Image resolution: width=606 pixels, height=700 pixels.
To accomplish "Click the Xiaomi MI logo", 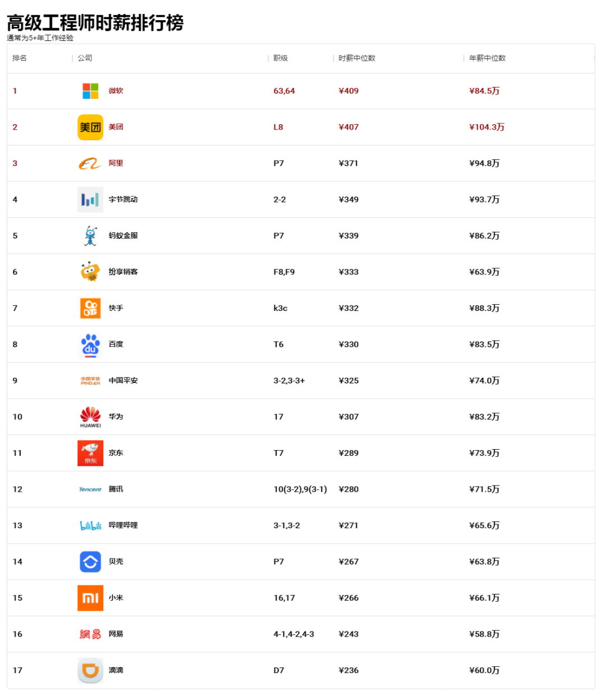I will click(90, 598).
